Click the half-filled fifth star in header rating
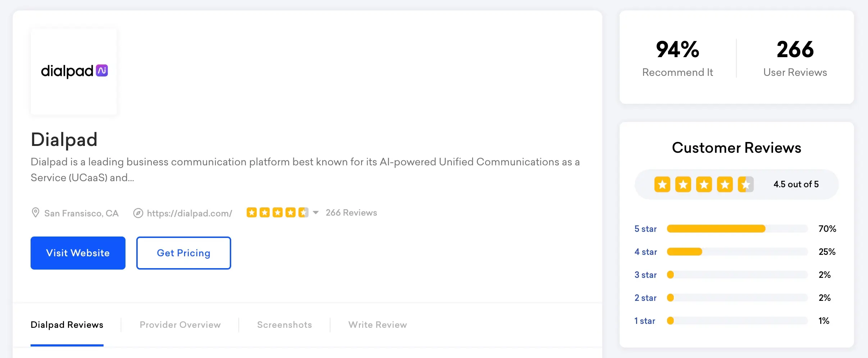 pyautogui.click(x=304, y=212)
